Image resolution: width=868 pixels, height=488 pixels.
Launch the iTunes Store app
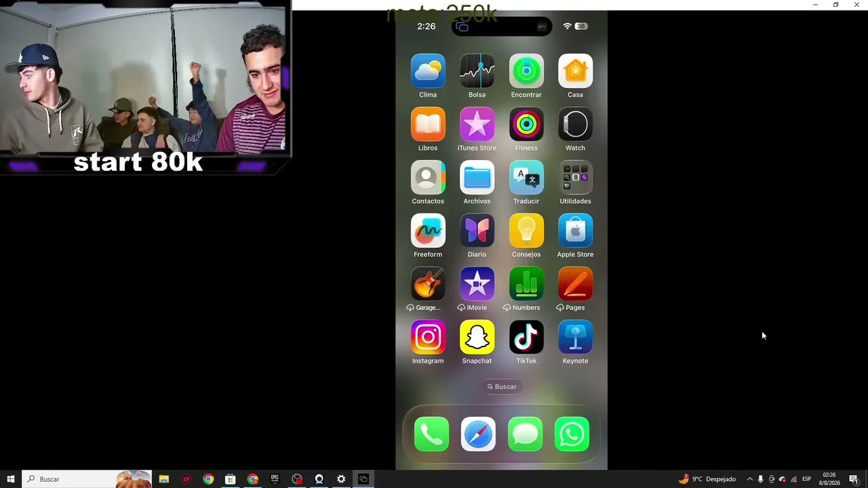[477, 125]
